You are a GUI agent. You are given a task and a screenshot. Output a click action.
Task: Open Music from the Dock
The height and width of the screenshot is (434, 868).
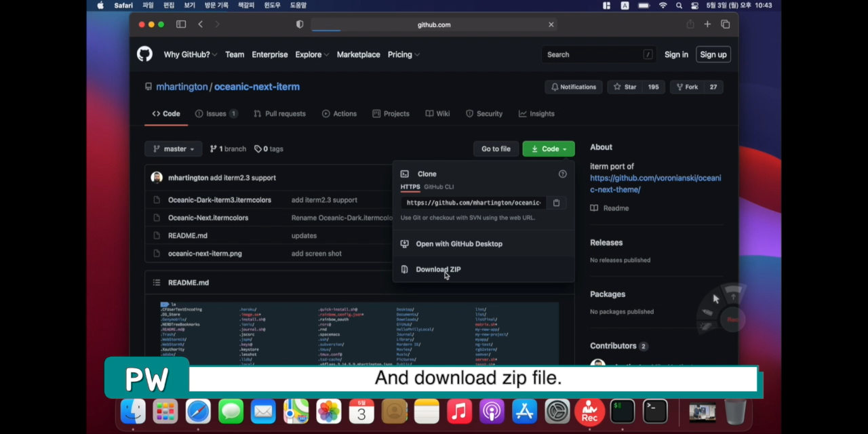(459, 411)
